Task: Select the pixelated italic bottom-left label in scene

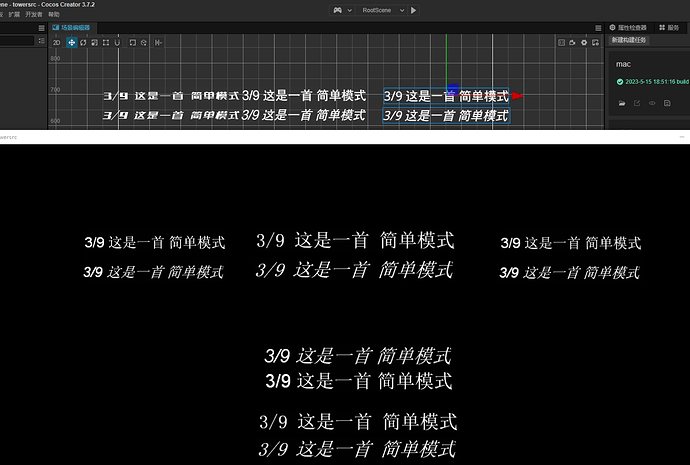Action: [x=171, y=116]
